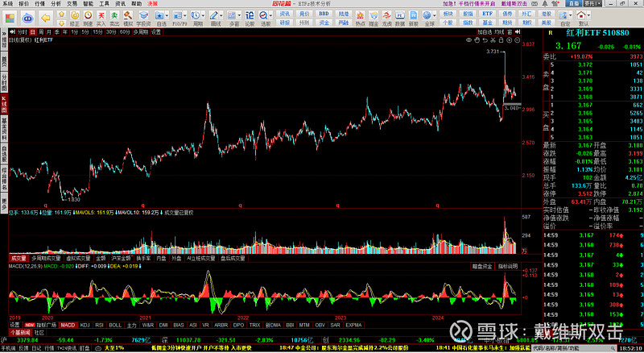Expand the 自定 dropdown arrow

pyautogui.click(x=571, y=15)
